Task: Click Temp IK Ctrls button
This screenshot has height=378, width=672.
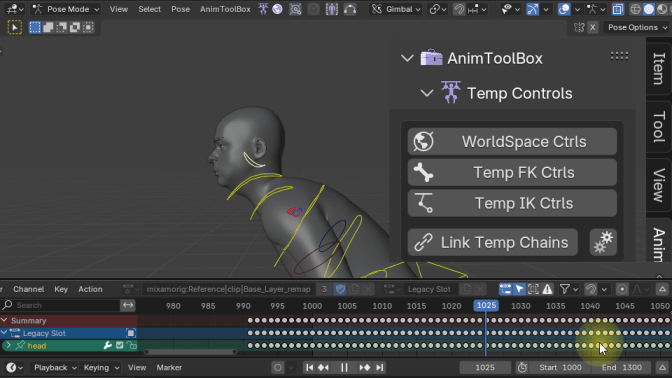Action: point(512,203)
